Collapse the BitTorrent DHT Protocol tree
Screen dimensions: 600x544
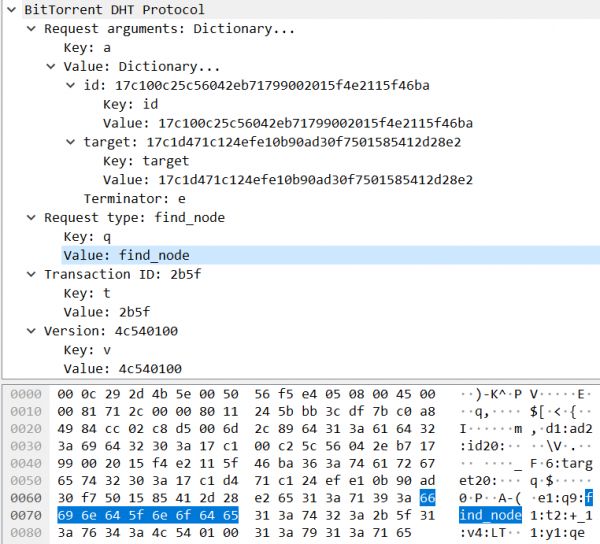click(12, 10)
